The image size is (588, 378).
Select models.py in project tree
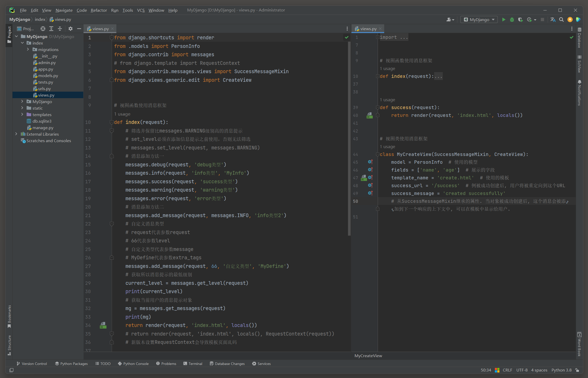[48, 75]
